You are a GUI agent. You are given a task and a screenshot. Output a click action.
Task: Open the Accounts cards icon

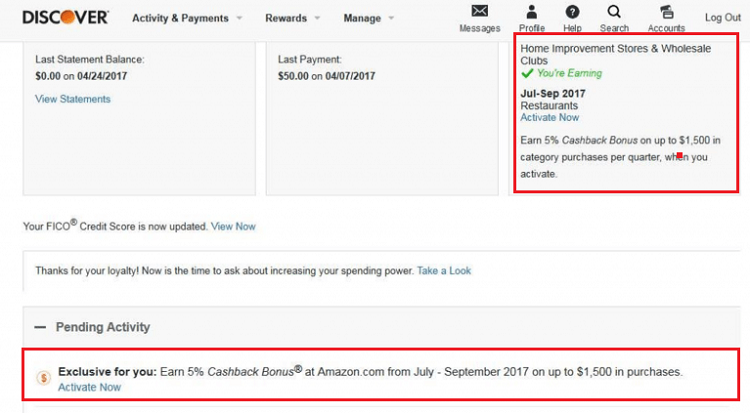[x=667, y=11]
